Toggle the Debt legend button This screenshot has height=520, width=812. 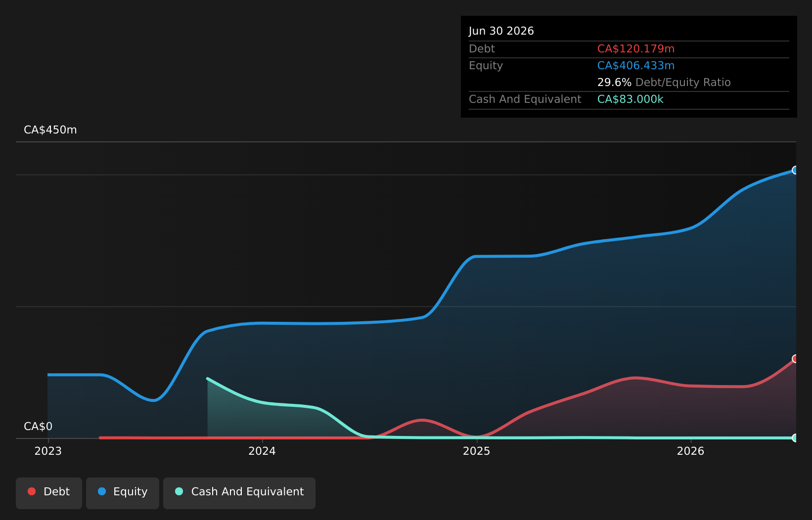49,493
